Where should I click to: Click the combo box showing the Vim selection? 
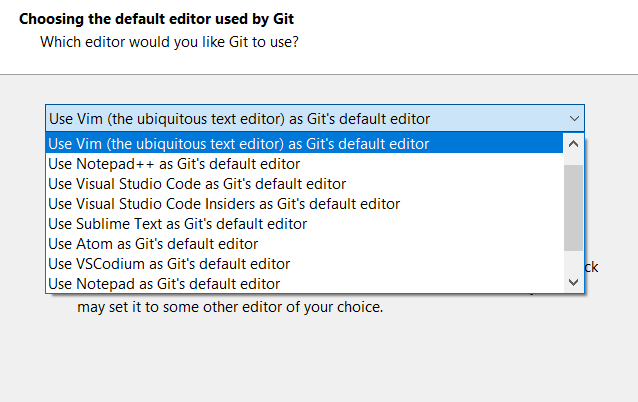pos(300,117)
